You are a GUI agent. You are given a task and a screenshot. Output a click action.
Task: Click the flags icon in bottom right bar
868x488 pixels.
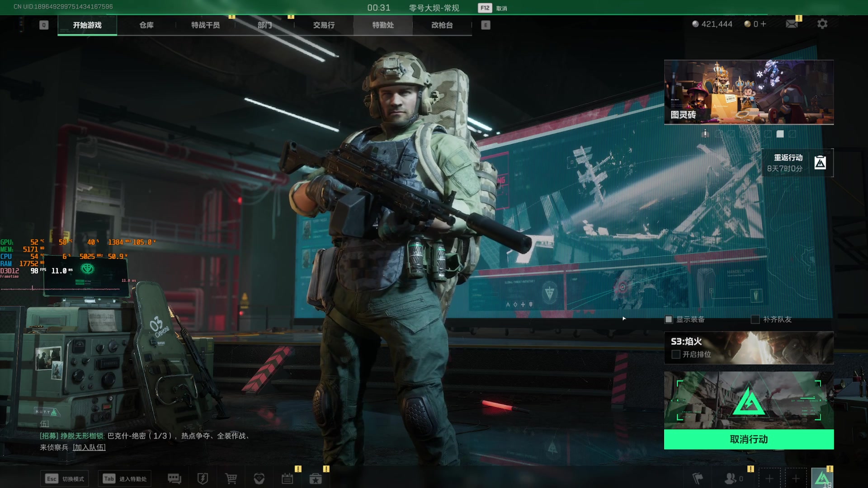pos(698,479)
